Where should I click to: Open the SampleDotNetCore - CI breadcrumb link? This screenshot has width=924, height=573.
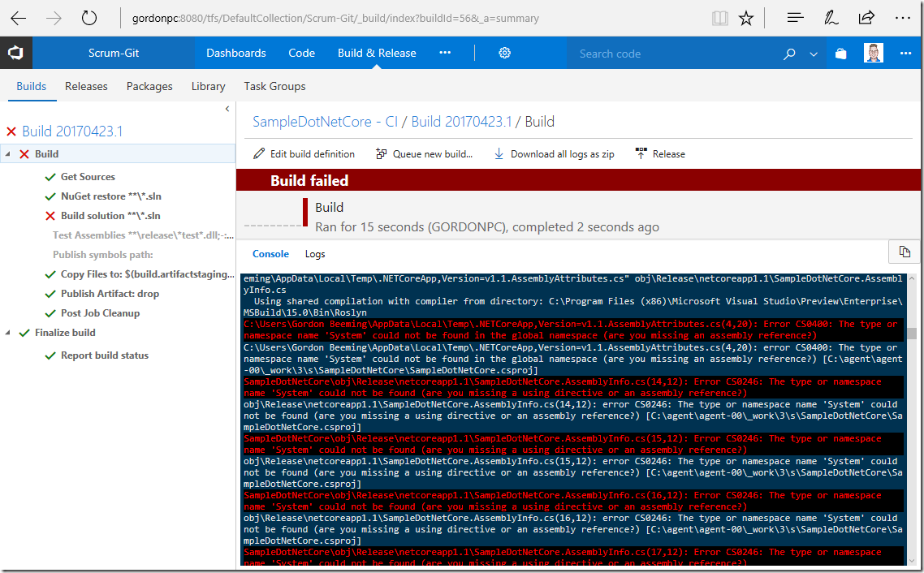pyautogui.click(x=326, y=122)
